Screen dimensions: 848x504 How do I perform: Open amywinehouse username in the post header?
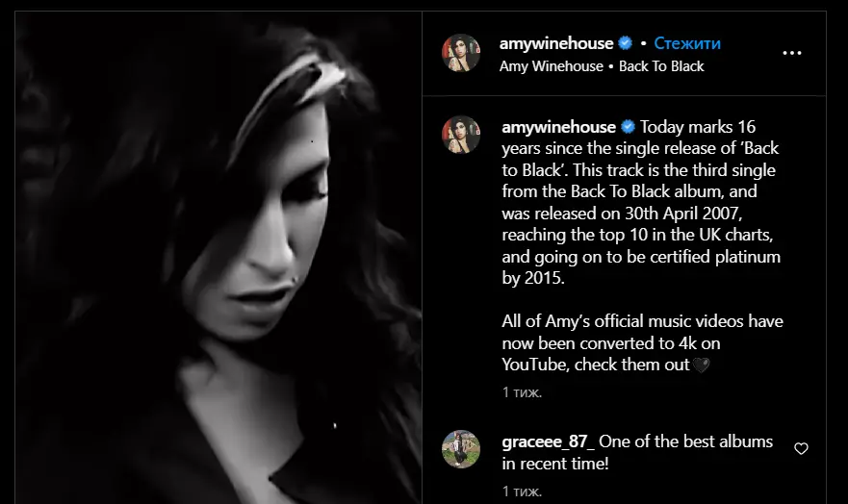point(556,43)
